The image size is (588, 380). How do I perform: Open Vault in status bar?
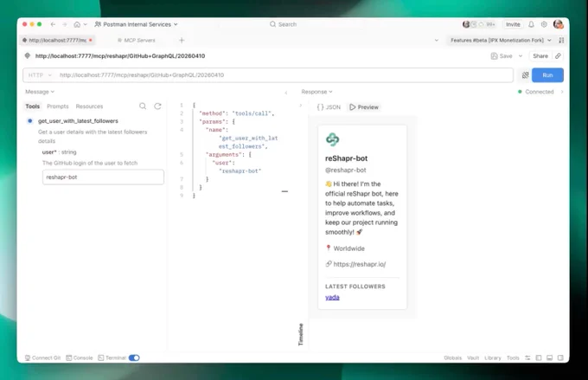(473, 357)
